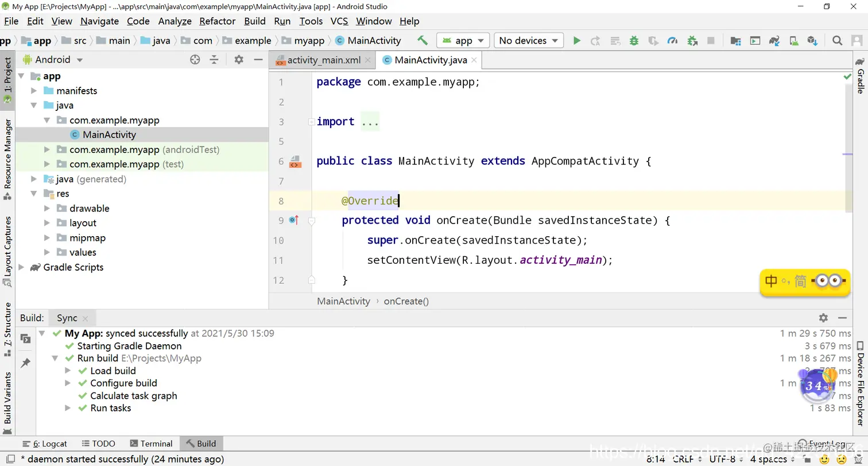Expand the Gradle Scripts node arrow
868x466 pixels.
click(x=21, y=267)
